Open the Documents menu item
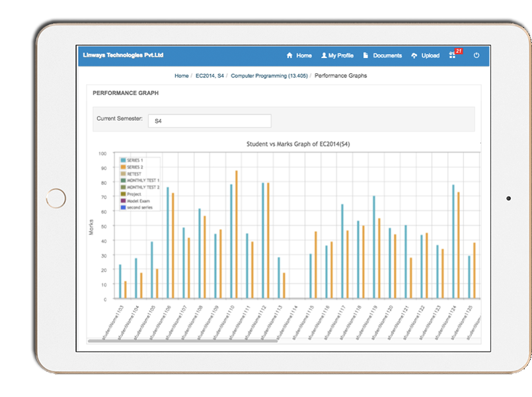 click(x=383, y=55)
